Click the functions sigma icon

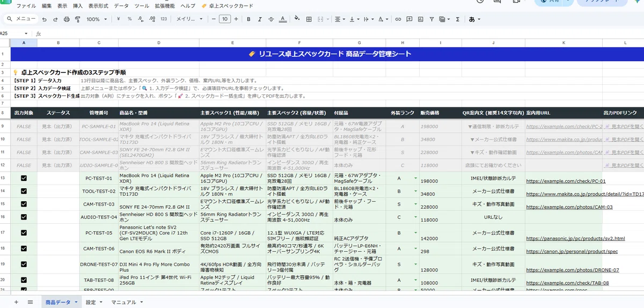click(x=458, y=19)
